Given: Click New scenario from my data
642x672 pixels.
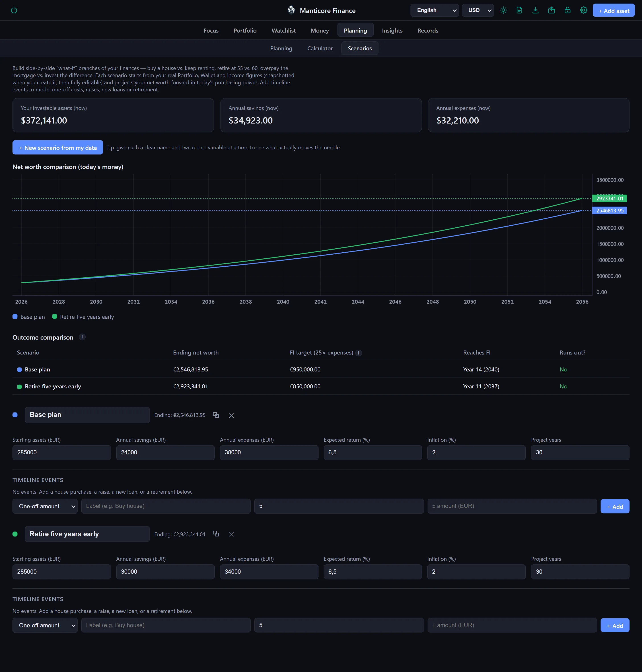Looking at the screenshot, I should [x=58, y=148].
